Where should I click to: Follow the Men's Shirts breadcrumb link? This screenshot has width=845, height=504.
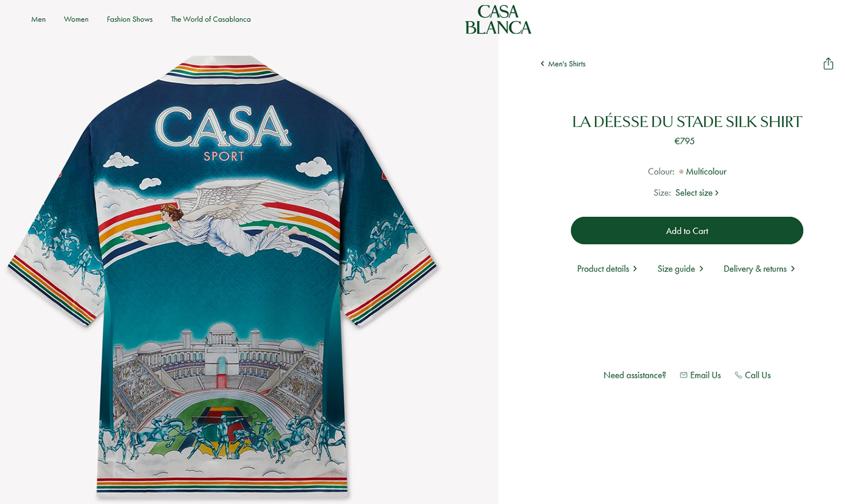coord(567,64)
